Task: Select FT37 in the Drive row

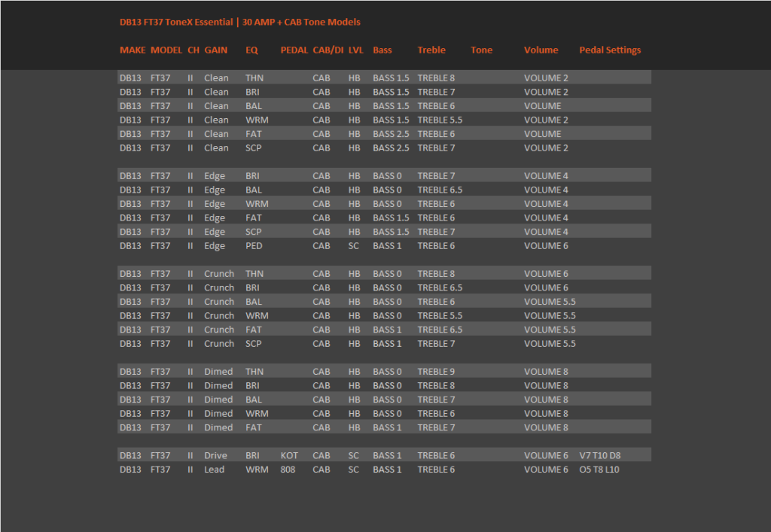Action: [x=160, y=456]
